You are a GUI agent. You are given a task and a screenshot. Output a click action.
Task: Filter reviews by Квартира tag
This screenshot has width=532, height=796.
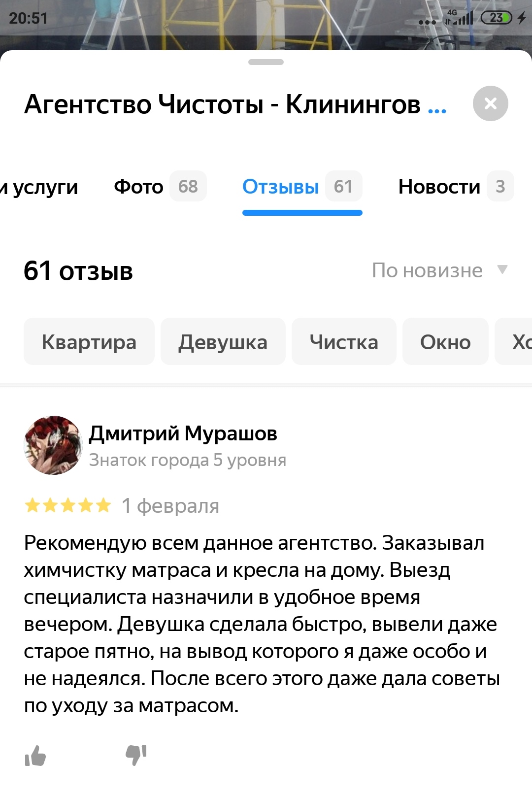tap(89, 341)
